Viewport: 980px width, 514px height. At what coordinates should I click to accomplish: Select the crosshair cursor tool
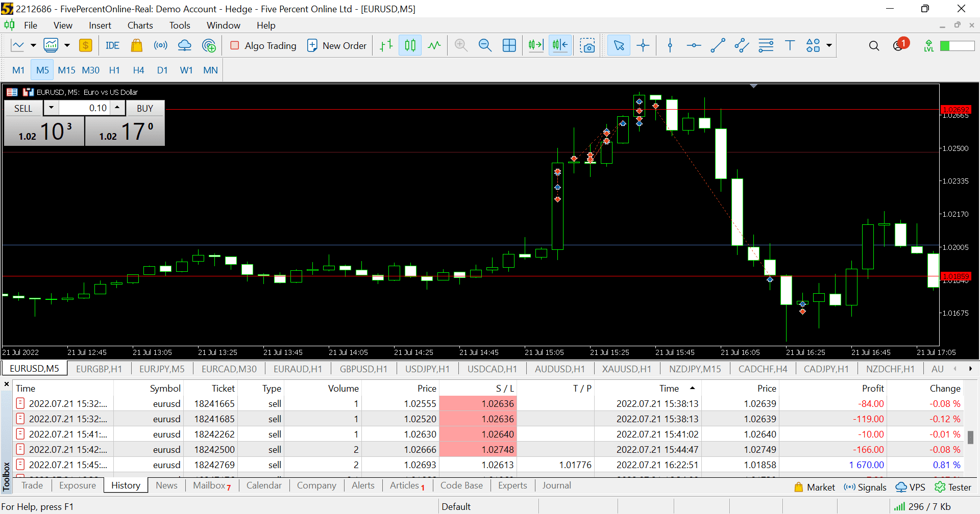tap(643, 45)
